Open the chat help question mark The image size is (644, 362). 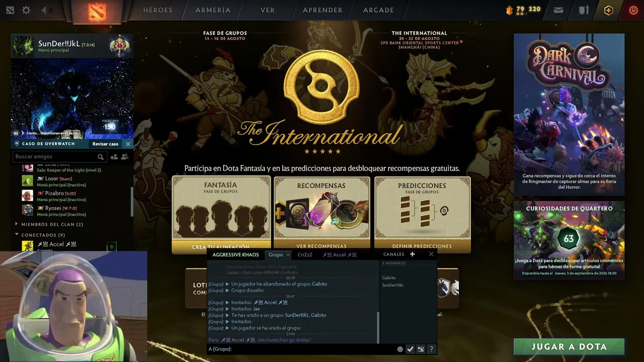pyautogui.click(x=431, y=349)
